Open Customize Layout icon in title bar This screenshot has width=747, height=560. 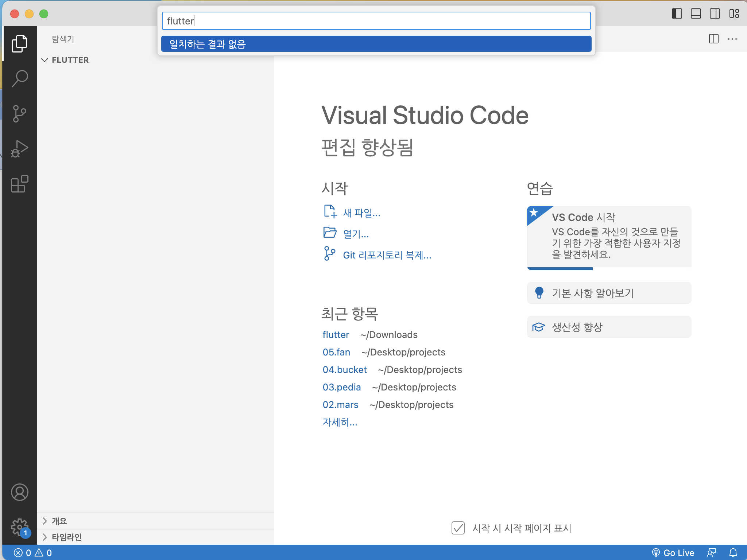pyautogui.click(x=734, y=14)
